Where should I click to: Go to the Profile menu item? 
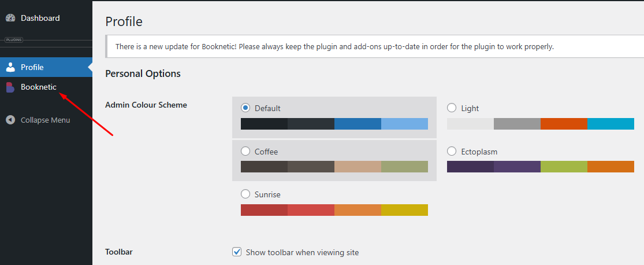(32, 67)
